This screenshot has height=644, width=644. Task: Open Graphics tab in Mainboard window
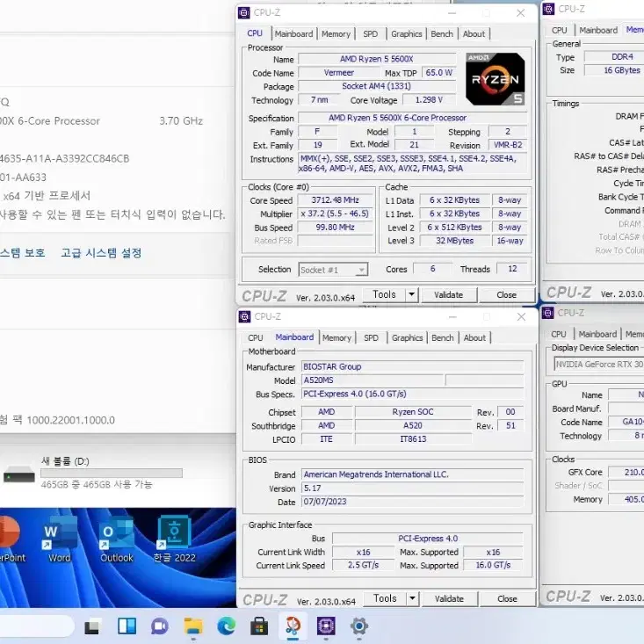[x=407, y=338]
